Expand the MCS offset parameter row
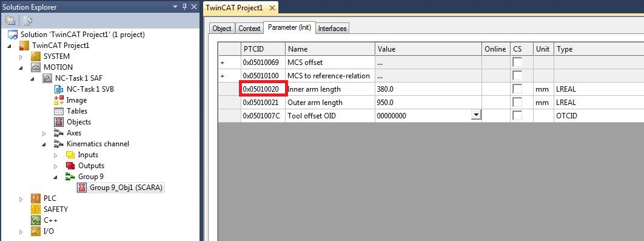644x241 pixels. point(223,63)
